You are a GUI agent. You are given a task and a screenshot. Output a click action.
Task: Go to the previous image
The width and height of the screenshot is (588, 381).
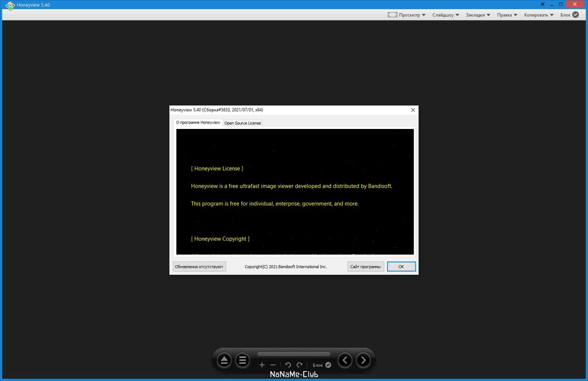(345, 361)
